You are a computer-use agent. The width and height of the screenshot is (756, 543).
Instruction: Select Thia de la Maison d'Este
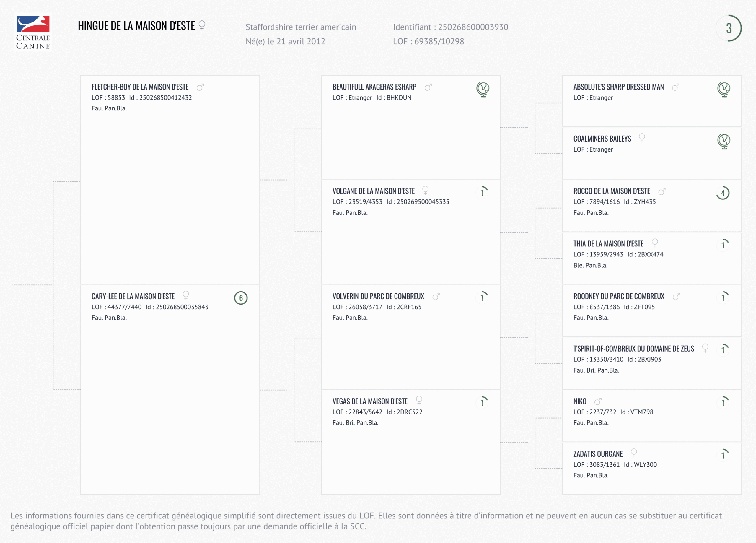608,244
